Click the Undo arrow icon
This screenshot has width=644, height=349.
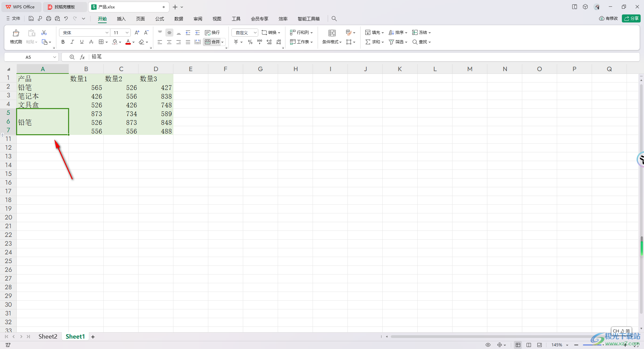[x=66, y=18]
